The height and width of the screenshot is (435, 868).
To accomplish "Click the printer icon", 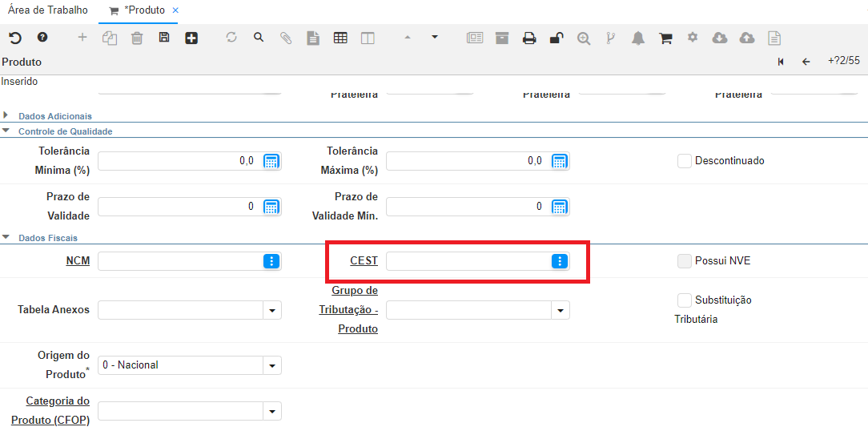I will pyautogui.click(x=529, y=38).
